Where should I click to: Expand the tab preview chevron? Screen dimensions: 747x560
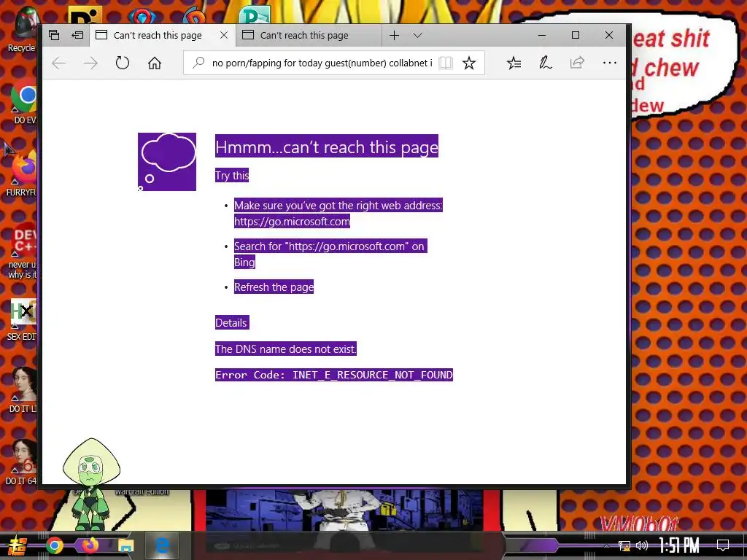pyautogui.click(x=418, y=35)
